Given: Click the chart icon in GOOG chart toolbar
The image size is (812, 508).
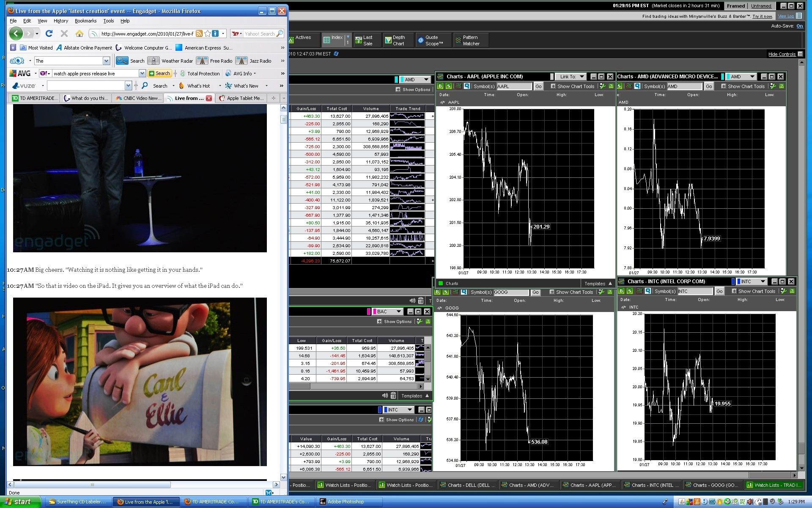Looking at the screenshot, I should pos(455,292).
